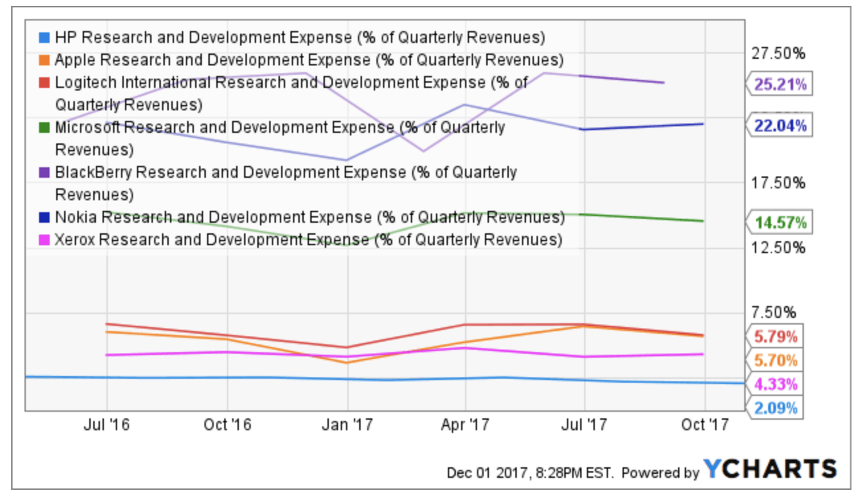The height and width of the screenshot is (501, 868).
Task: Click the 5.70% Apple value label
Action: 775,361
